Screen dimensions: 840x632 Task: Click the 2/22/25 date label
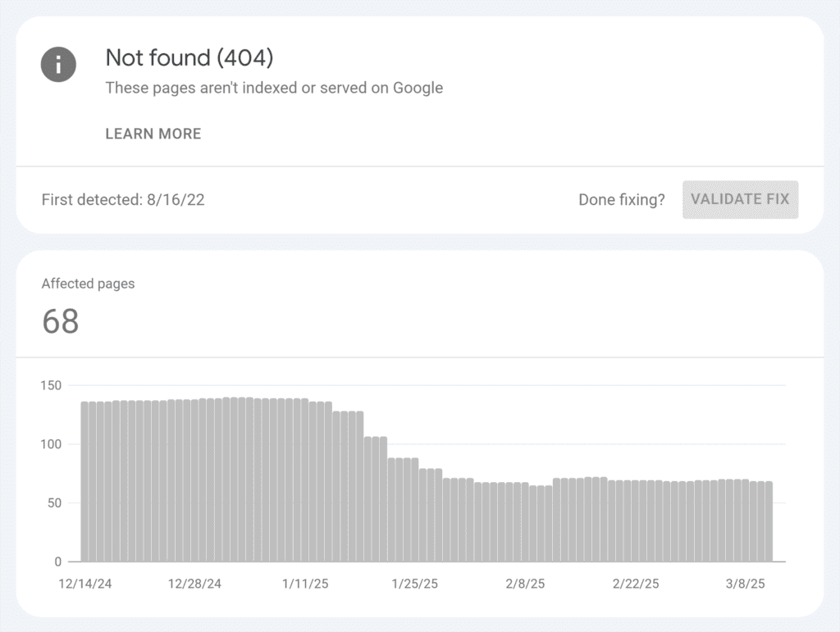[x=637, y=584]
